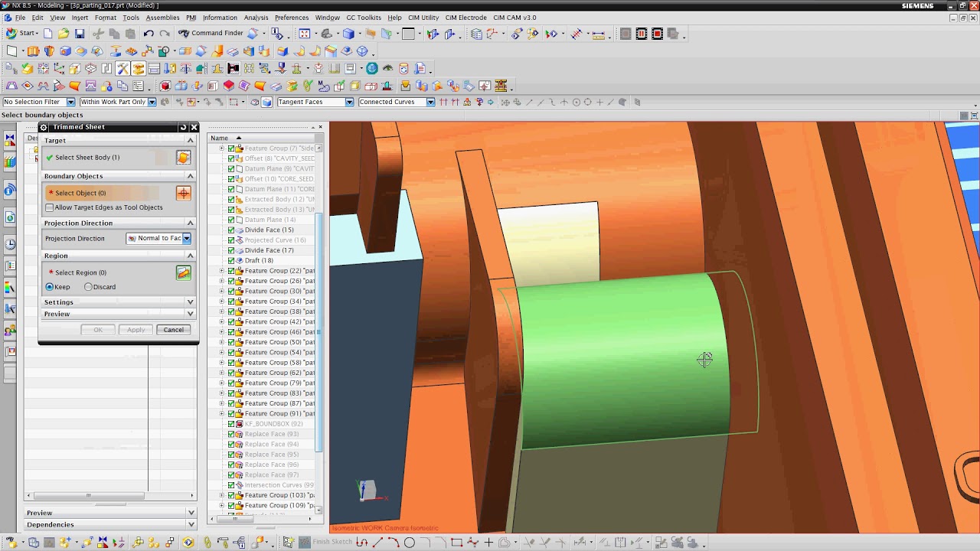The width and height of the screenshot is (980, 551).
Task: Select Feature Group (103) in tree
Action: (x=279, y=495)
